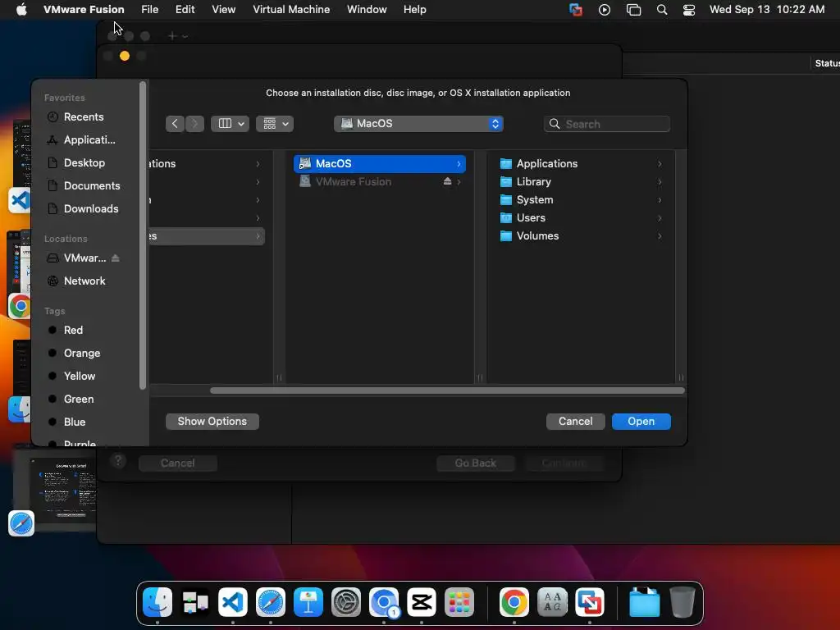
Task: Open the grouping options dropdown
Action: point(275,124)
